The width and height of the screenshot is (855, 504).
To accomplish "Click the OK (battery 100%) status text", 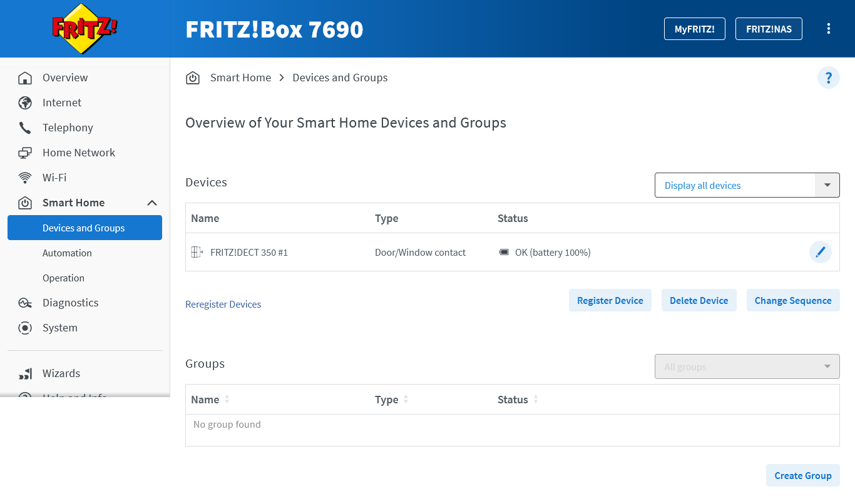I will click(x=553, y=252).
